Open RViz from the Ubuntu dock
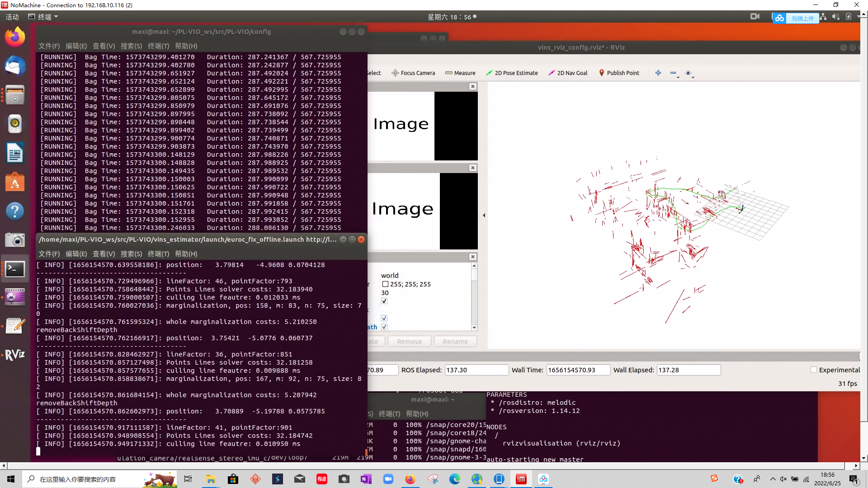 (15, 355)
